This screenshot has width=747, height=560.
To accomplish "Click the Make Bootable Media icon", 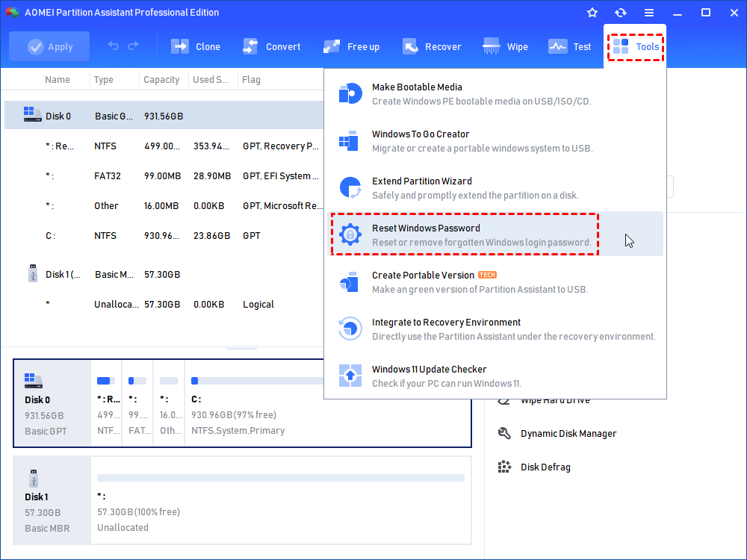I will point(350,93).
